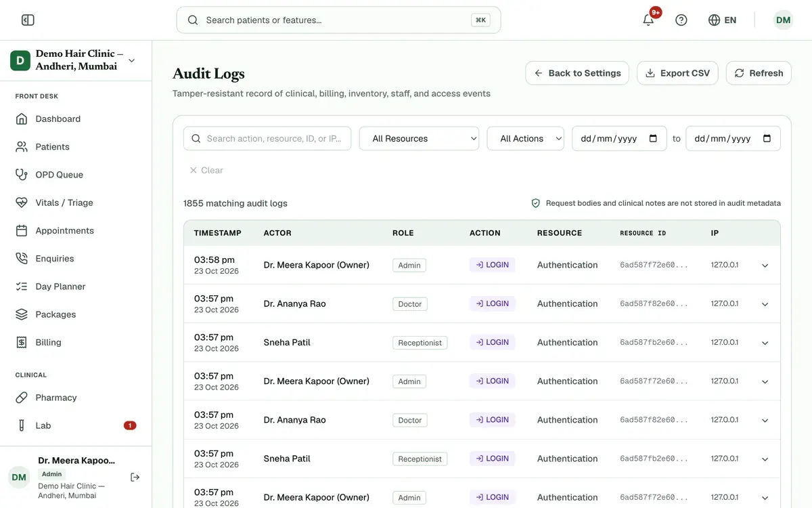Expand second Dr. Ananya Rao Doctor row

765,421
